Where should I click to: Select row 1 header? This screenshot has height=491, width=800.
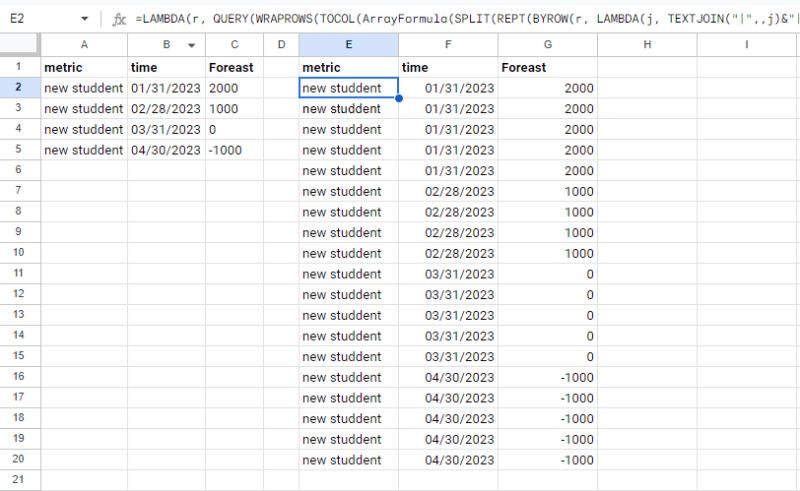pyautogui.click(x=18, y=67)
